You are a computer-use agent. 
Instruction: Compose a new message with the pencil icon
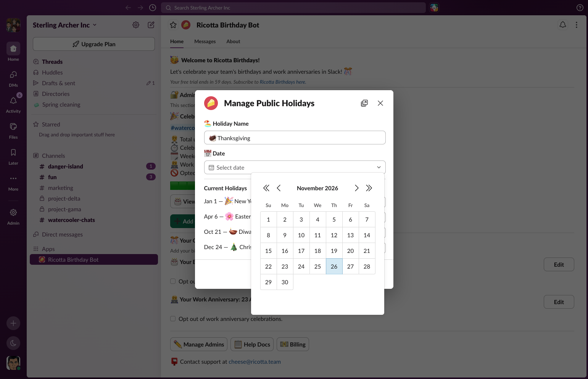[x=151, y=25]
